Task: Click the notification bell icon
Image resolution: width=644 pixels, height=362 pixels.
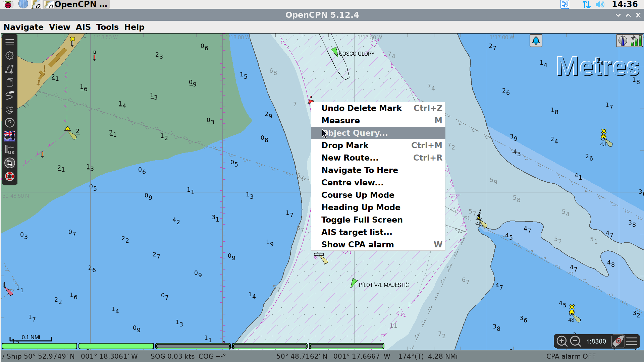Action: [536, 41]
